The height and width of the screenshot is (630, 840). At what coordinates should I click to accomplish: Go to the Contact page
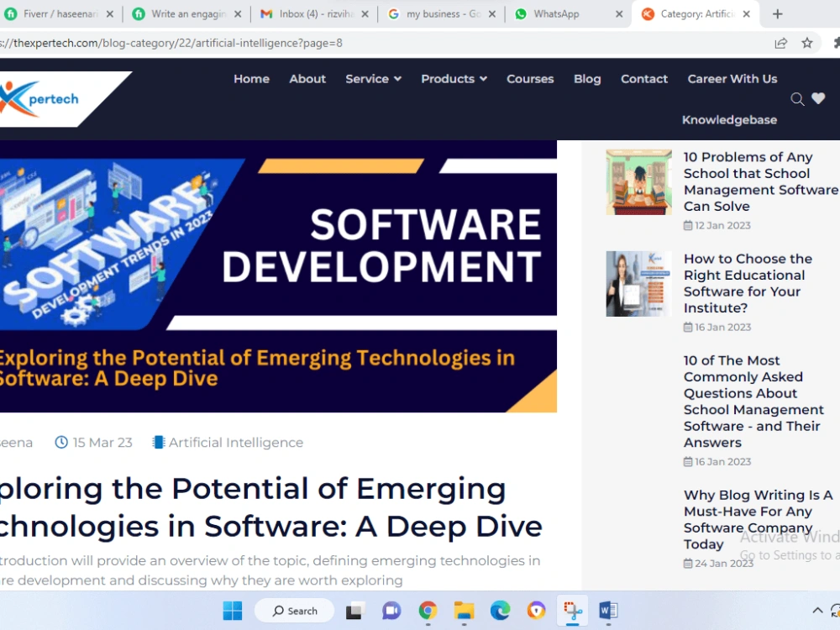click(644, 79)
